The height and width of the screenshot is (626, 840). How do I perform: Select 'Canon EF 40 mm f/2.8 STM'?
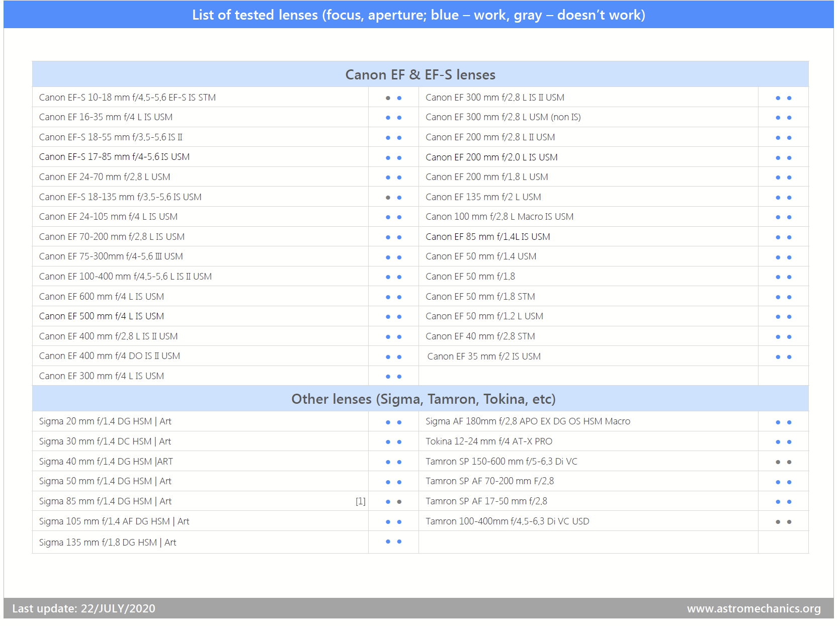pos(480,336)
